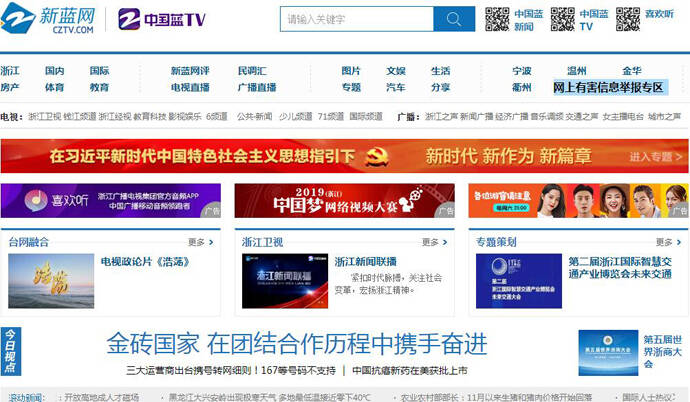The image size is (690, 402).
Task: Select the 金华 city link
Action: coord(632,71)
